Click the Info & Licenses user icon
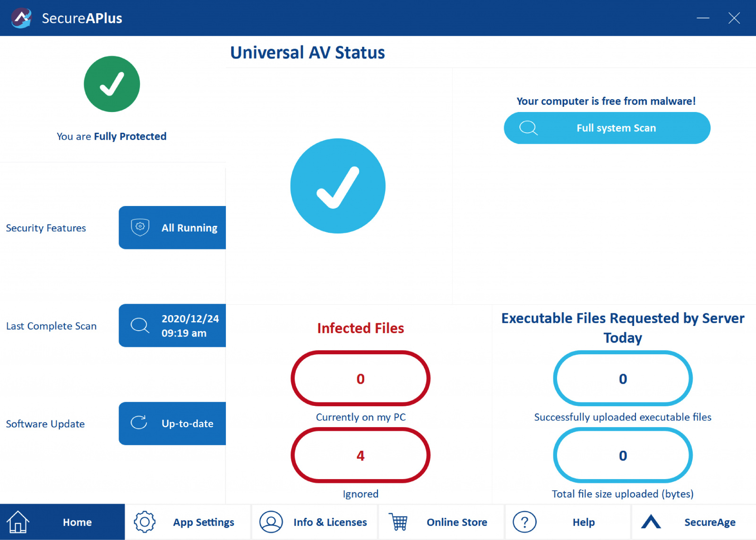This screenshot has height=540, width=756. coord(271,522)
